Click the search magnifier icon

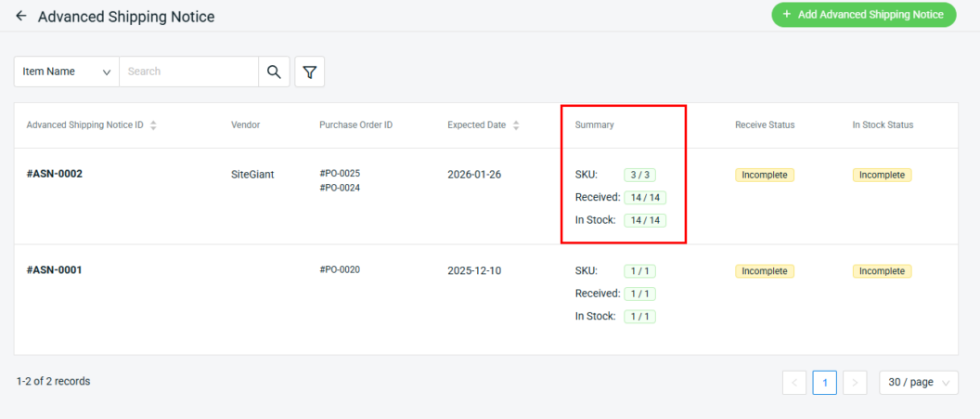click(x=274, y=72)
